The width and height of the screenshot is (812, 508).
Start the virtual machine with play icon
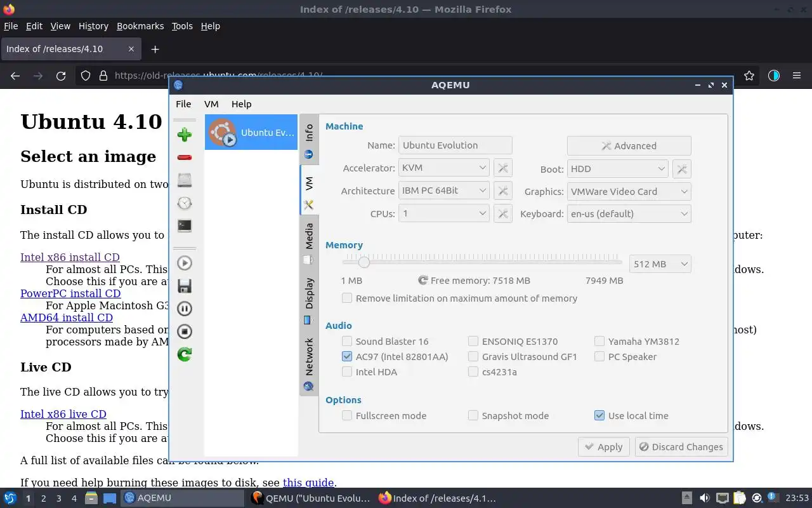point(185,263)
